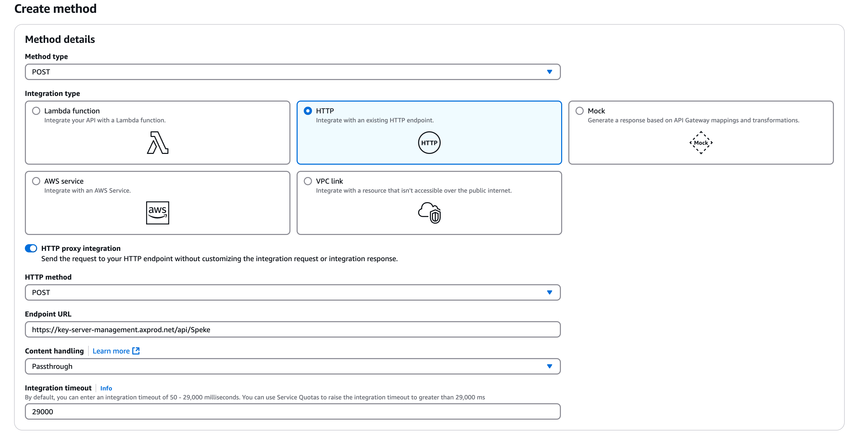Click the HTTP method dropdown arrow
The image size is (868, 433).
[x=549, y=292]
